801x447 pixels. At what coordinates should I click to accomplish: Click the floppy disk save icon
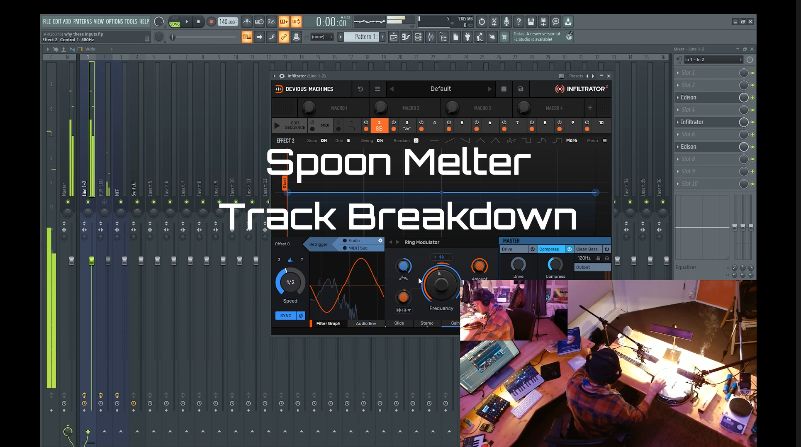(x=531, y=21)
